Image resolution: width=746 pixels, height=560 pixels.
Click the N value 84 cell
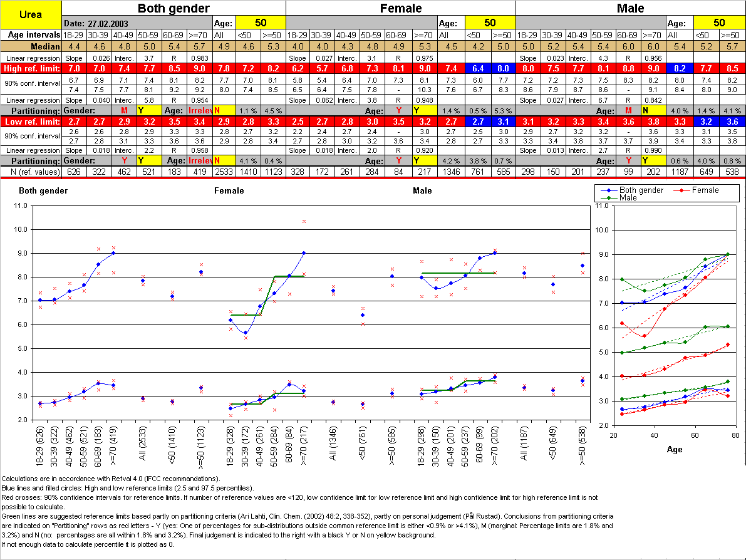[399, 172]
